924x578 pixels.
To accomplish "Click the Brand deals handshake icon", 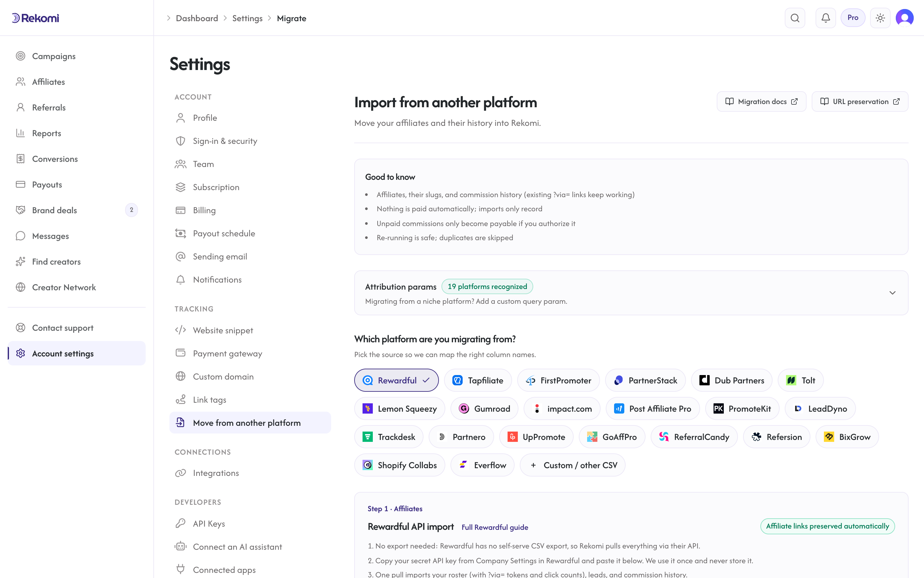I will [x=21, y=210].
